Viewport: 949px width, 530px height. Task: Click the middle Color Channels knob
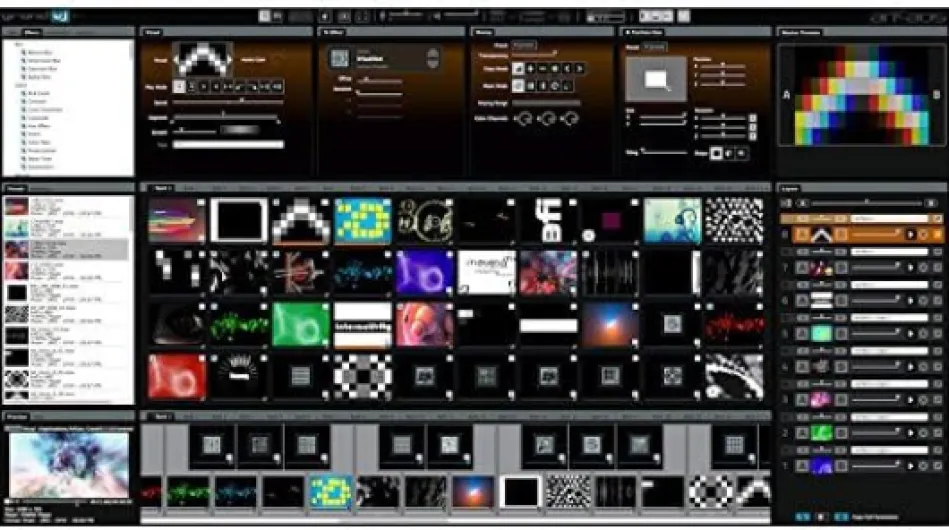(x=547, y=119)
